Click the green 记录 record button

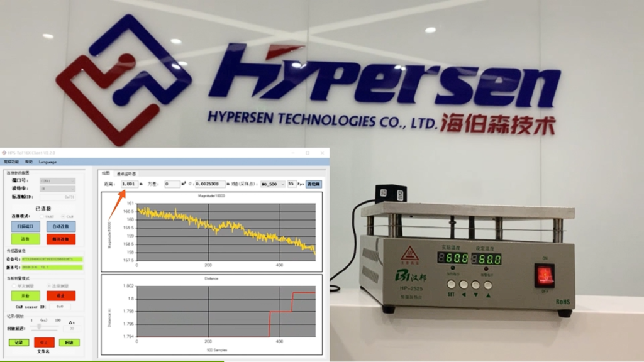[19, 343]
